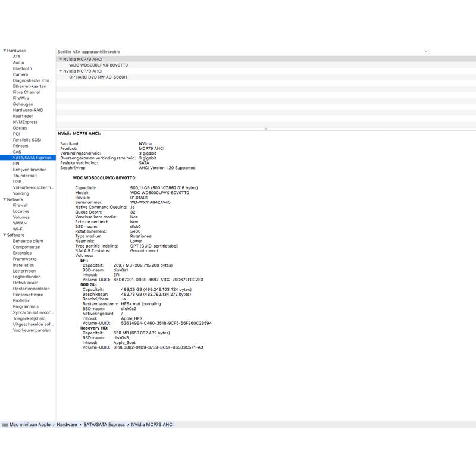
Task: Open Logbestanden under Software
Action: [x=27, y=277]
